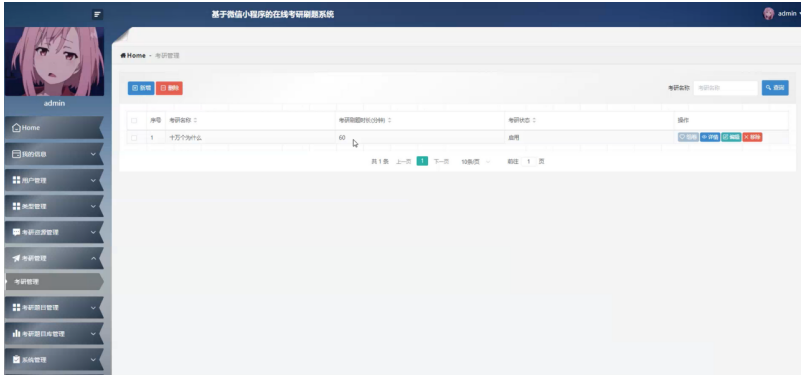Focus the 考研名称 search input field
This screenshot has height=375, width=808.
726,88
